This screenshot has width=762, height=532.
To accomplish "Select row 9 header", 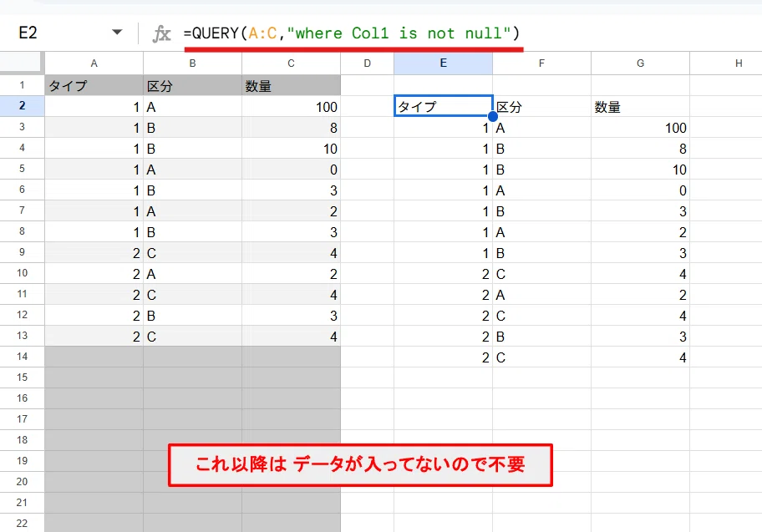I will [22, 252].
